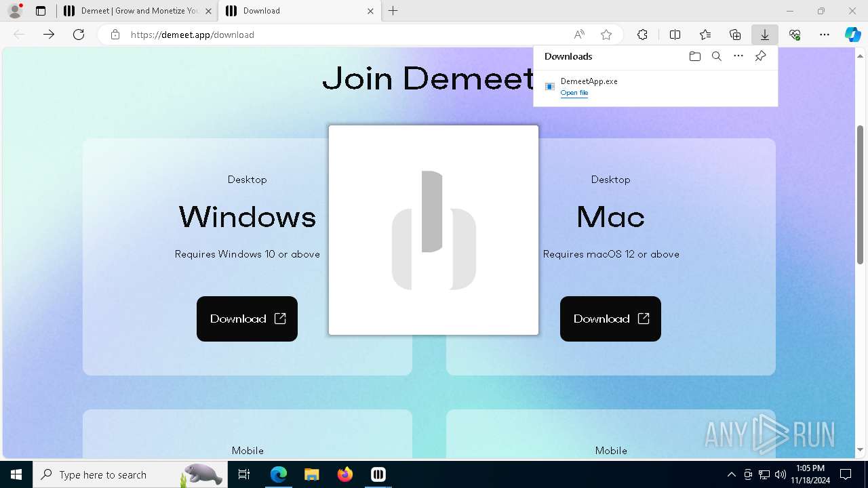Close the Download tab
This screenshot has width=868, height=488.
coord(370,11)
